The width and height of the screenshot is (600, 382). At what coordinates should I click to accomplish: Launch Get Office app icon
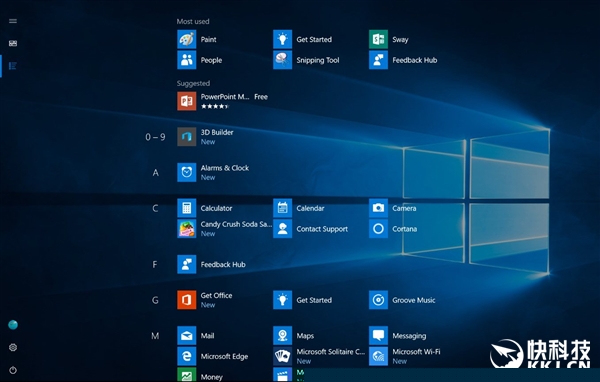(187, 300)
